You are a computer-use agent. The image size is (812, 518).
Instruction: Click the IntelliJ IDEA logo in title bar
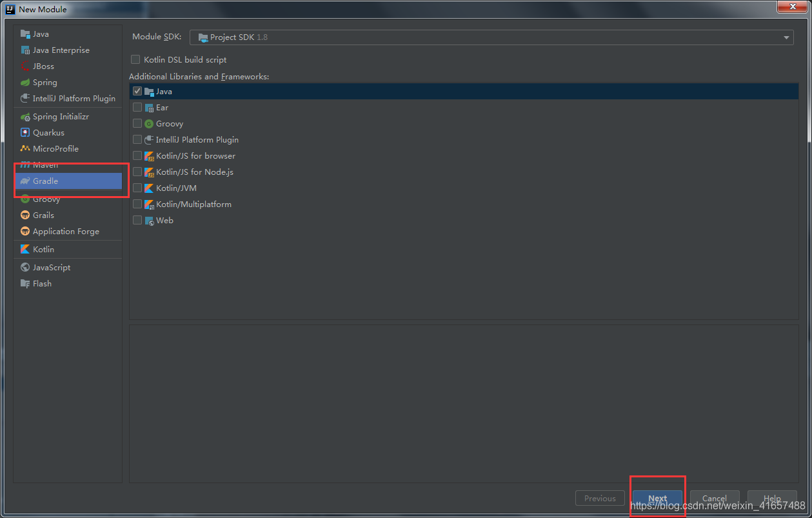point(11,9)
